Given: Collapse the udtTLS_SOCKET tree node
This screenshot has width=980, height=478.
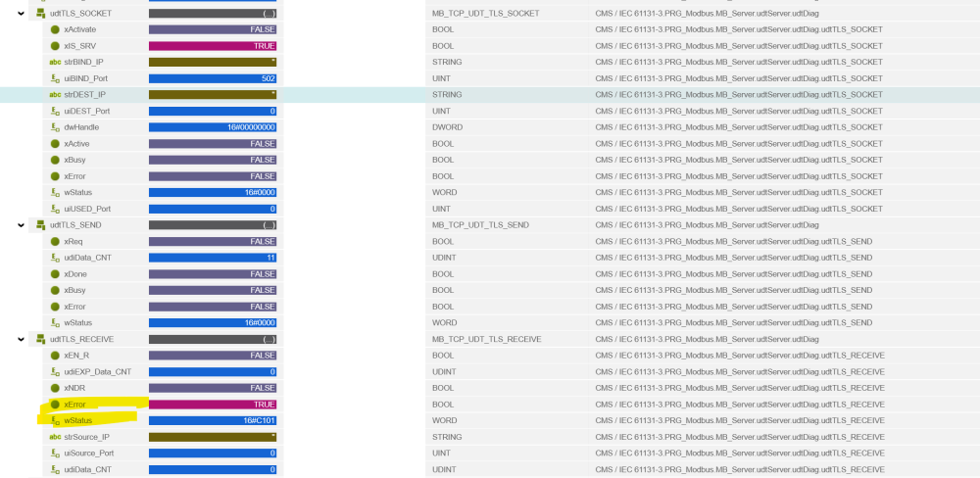Looking at the screenshot, I should pos(22,14).
